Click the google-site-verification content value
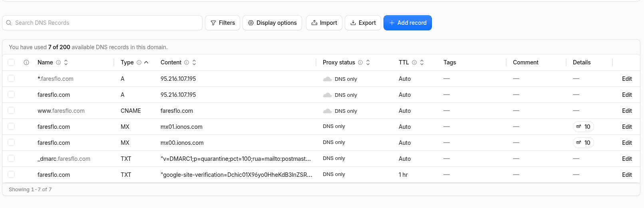644x208 pixels. (236, 175)
